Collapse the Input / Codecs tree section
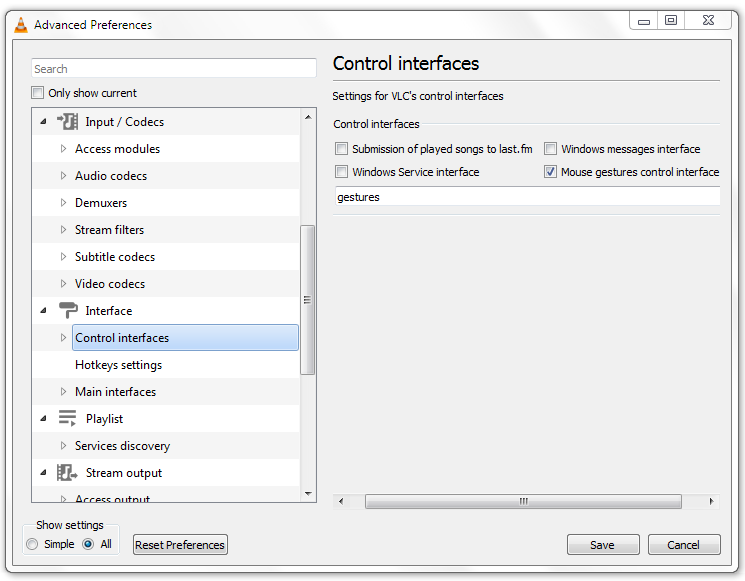Screen dimensions: 745x581 pyautogui.click(x=44, y=122)
